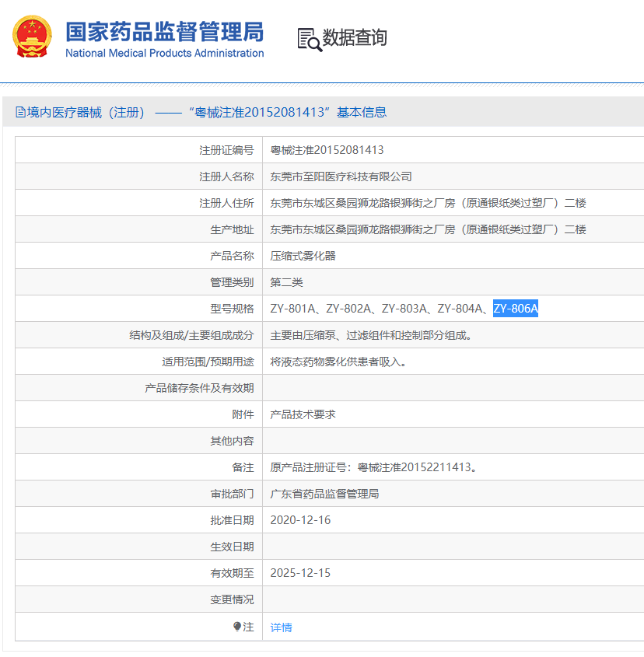This screenshot has width=644, height=657.
Task: Click the 注册人名称 label cell
Action: click(138, 176)
